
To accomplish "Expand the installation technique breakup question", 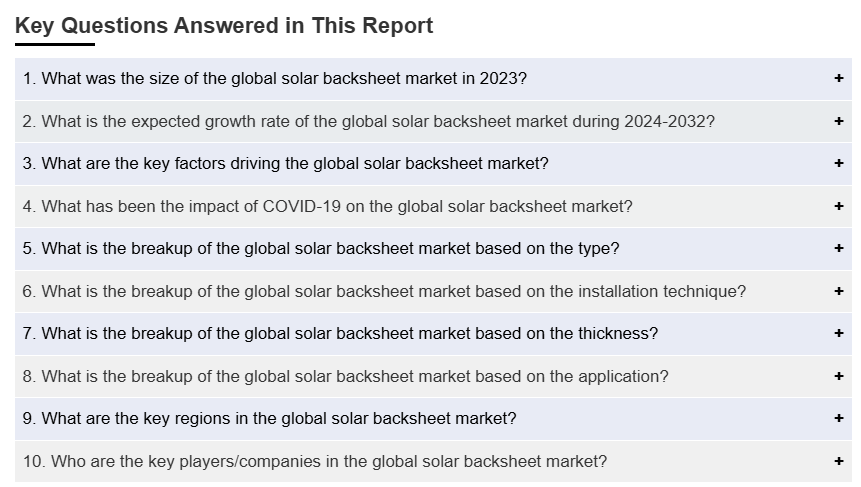I will tap(433, 292).
